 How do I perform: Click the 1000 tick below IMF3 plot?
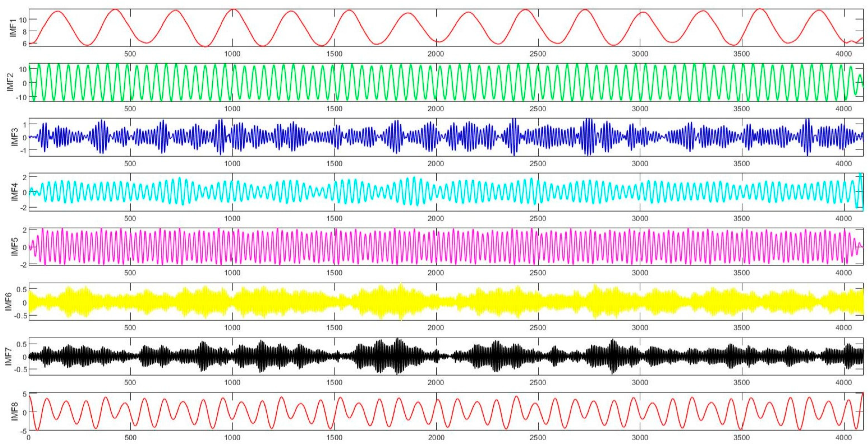(232, 164)
